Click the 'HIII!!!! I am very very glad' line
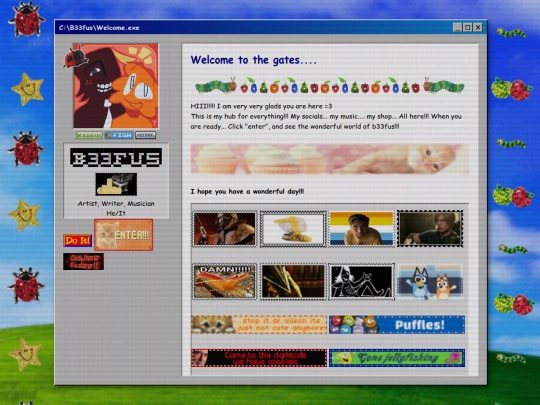 (x=261, y=106)
